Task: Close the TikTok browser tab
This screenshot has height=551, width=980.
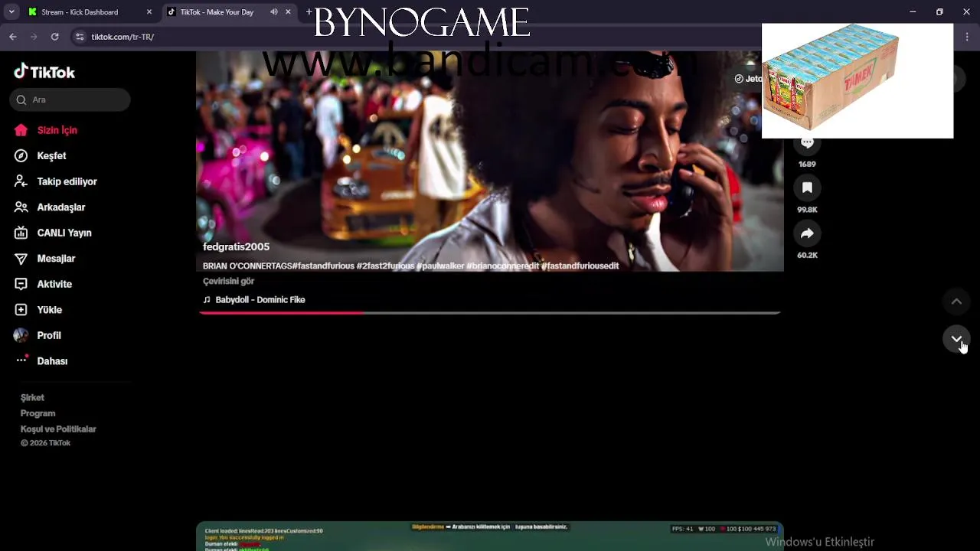Action: [288, 12]
